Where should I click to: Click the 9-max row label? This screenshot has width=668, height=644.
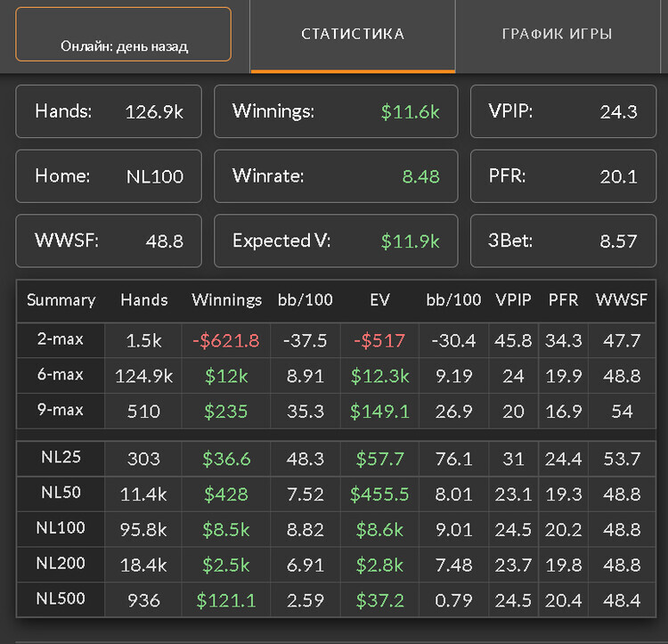[x=61, y=411]
